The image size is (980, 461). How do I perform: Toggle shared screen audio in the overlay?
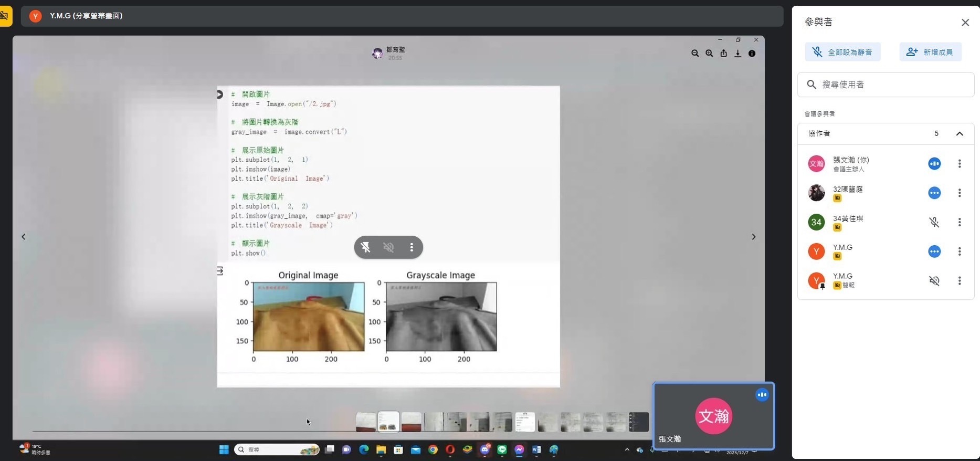click(x=388, y=247)
